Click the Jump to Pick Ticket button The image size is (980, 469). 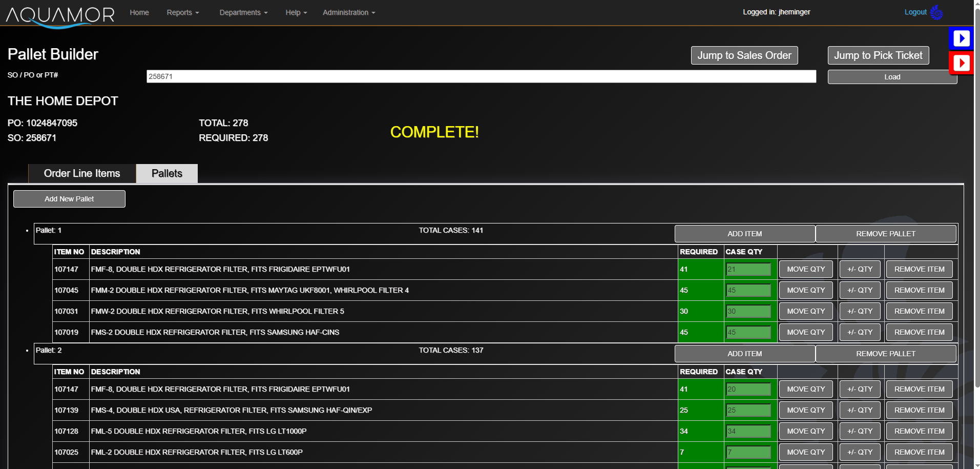[878, 55]
